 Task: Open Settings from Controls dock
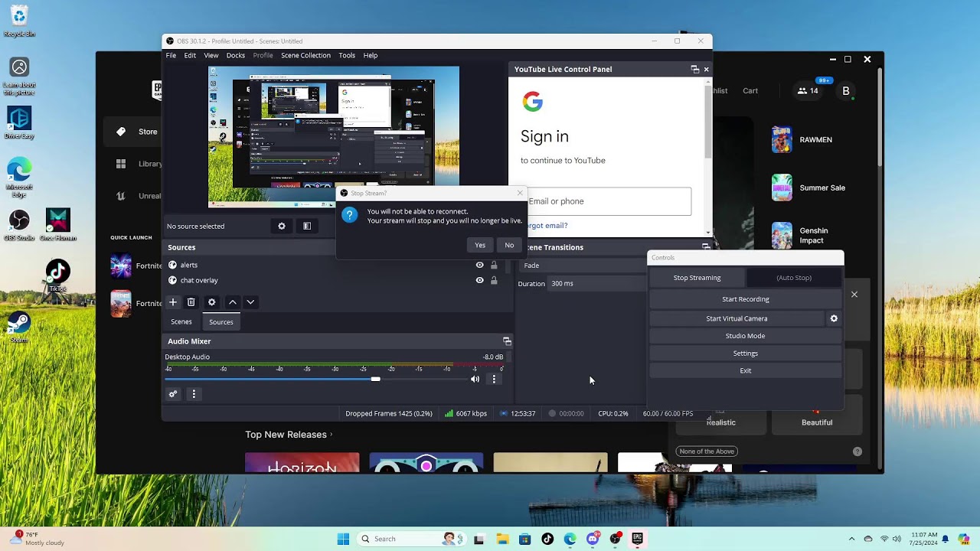pyautogui.click(x=746, y=354)
